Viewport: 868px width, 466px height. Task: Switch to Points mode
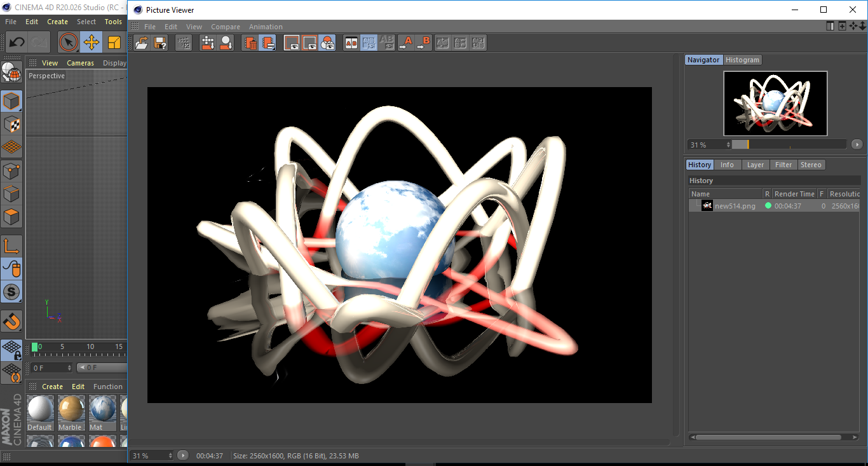point(11,170)
